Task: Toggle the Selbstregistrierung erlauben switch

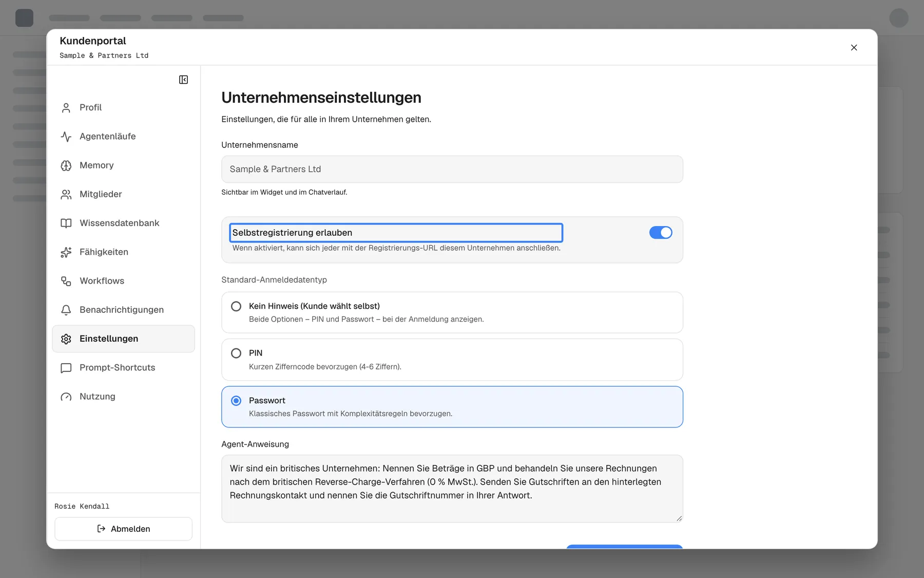Action: tap(661, 233)
